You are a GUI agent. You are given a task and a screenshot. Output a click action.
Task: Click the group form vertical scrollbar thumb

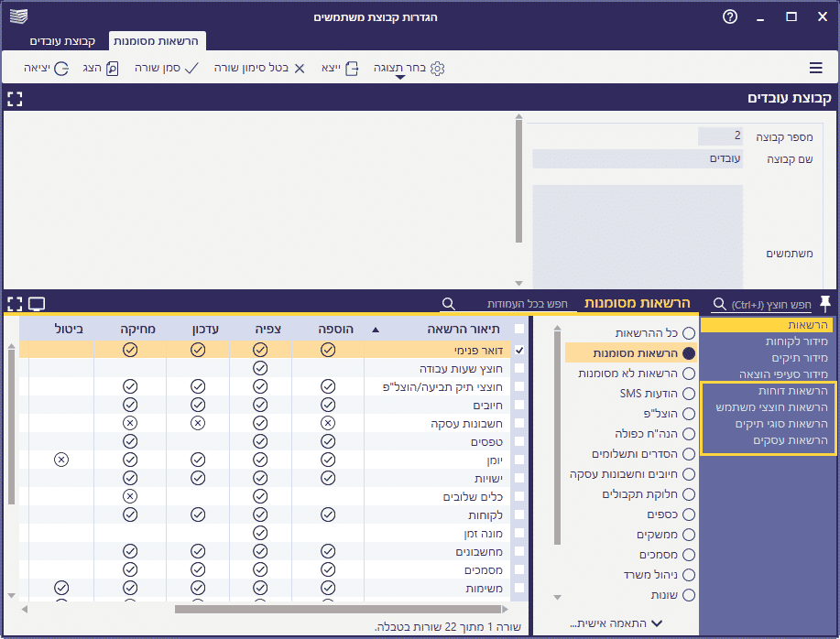point(518,181)
